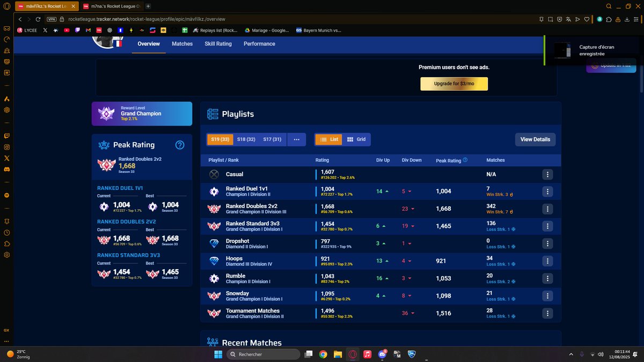This screenshot has width=644, height=362.
Task: Open options menu for Rumble row
Action: 547,279
